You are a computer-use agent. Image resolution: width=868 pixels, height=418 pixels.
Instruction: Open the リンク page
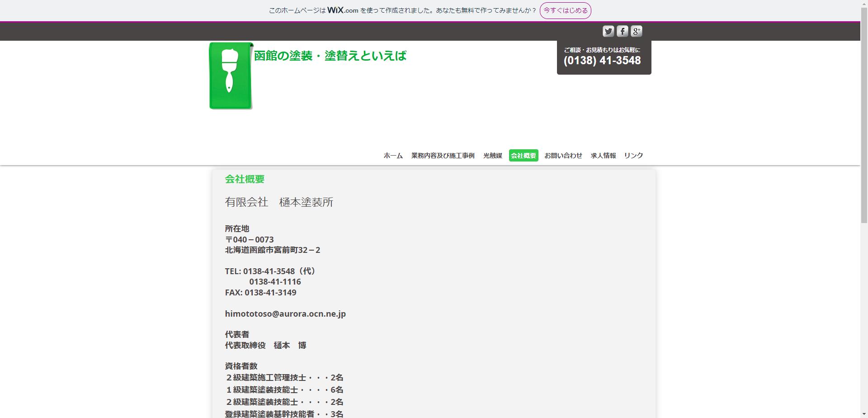(633, 155)
